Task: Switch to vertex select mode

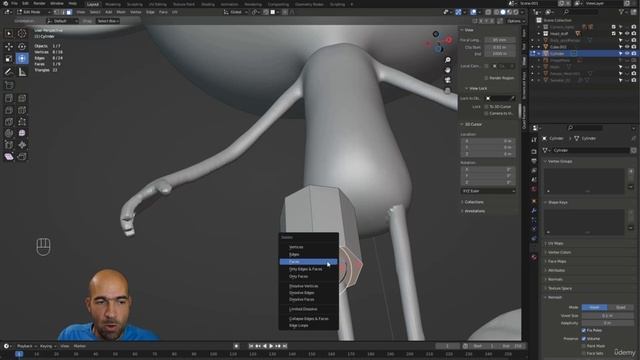Action: coord(57,12)
